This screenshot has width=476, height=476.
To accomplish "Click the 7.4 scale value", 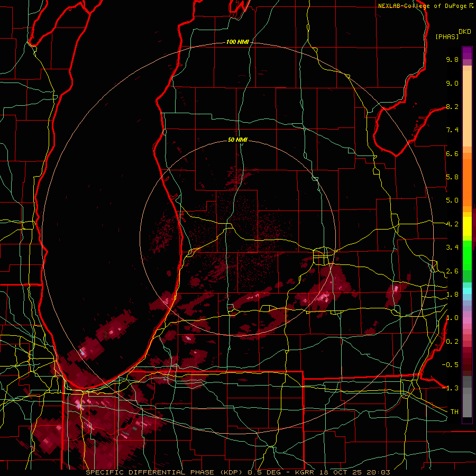I will pyautogui.click(x=452, y=130).
